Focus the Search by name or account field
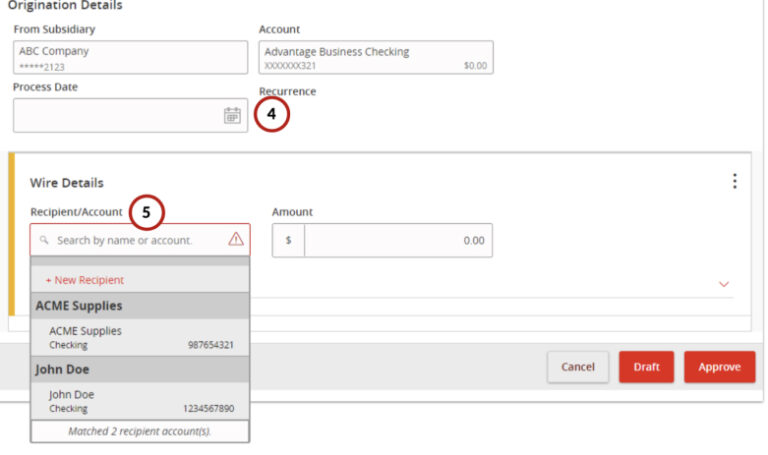This screenshot has width=768, height=455. (x=130, y=241)
